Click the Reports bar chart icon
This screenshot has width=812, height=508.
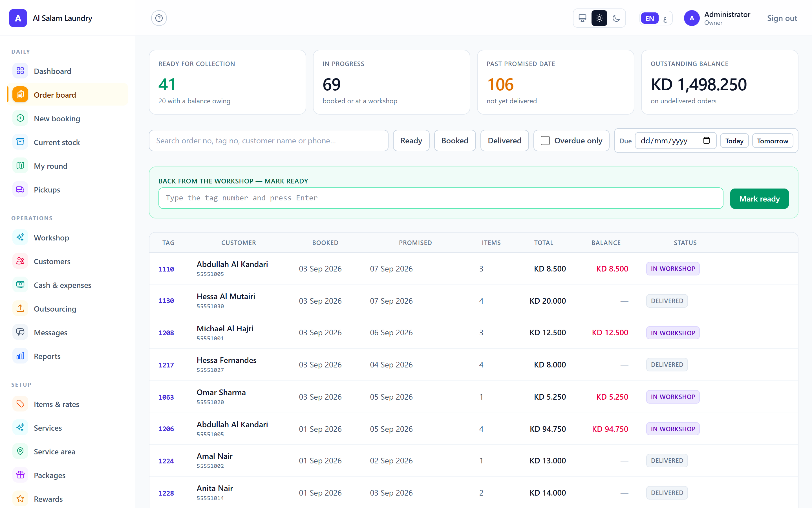pyautogui.click(x=20, y=356)
